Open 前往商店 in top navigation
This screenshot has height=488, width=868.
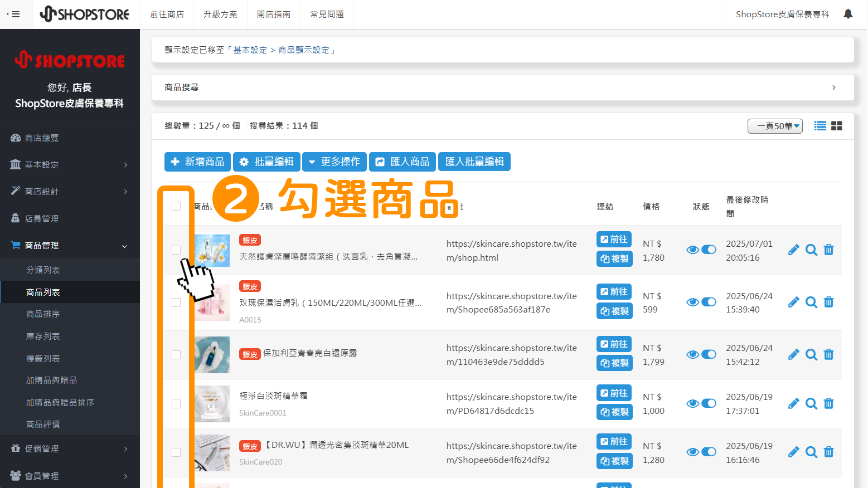[x=167, y=14]
